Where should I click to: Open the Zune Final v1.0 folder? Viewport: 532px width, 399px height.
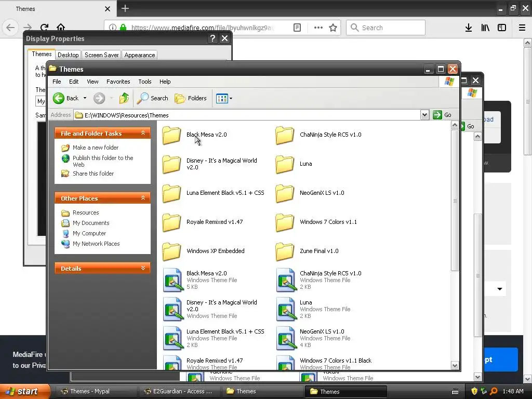click(307, 251)
